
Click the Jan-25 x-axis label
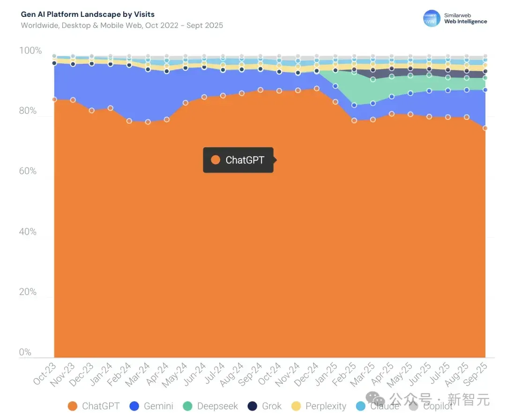click(326, 374)
